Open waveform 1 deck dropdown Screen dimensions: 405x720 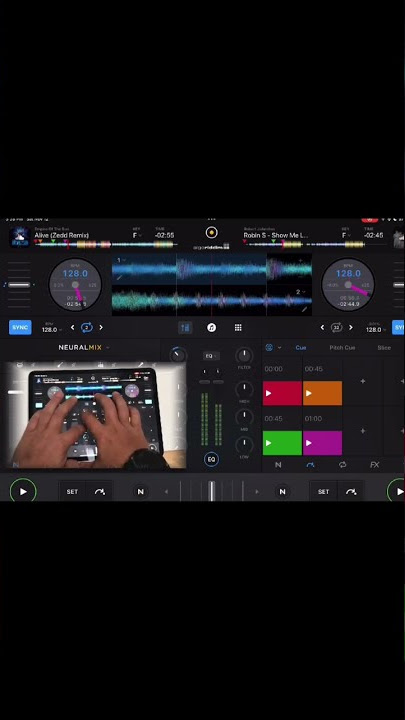click(121, 260)
